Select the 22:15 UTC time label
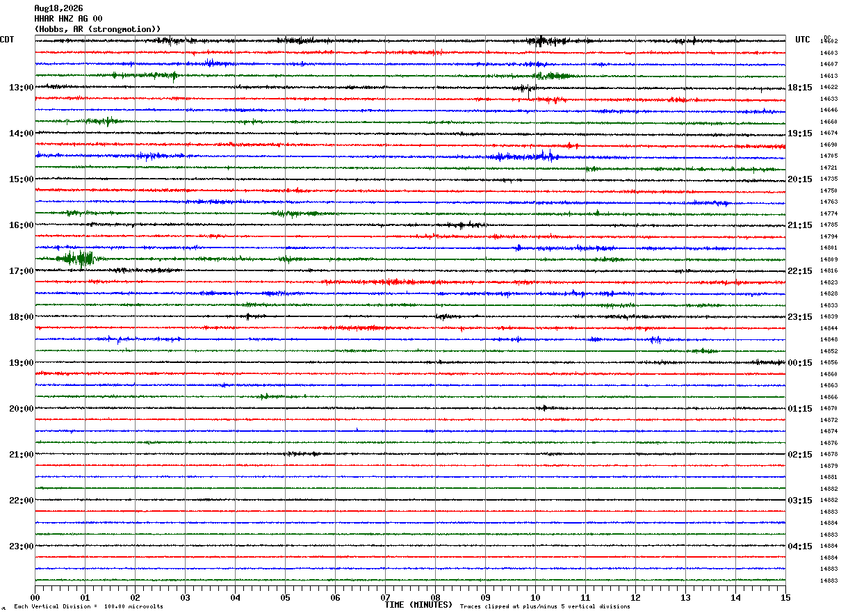The height and width of the screenshot is (616, 841). coord(800,271)
